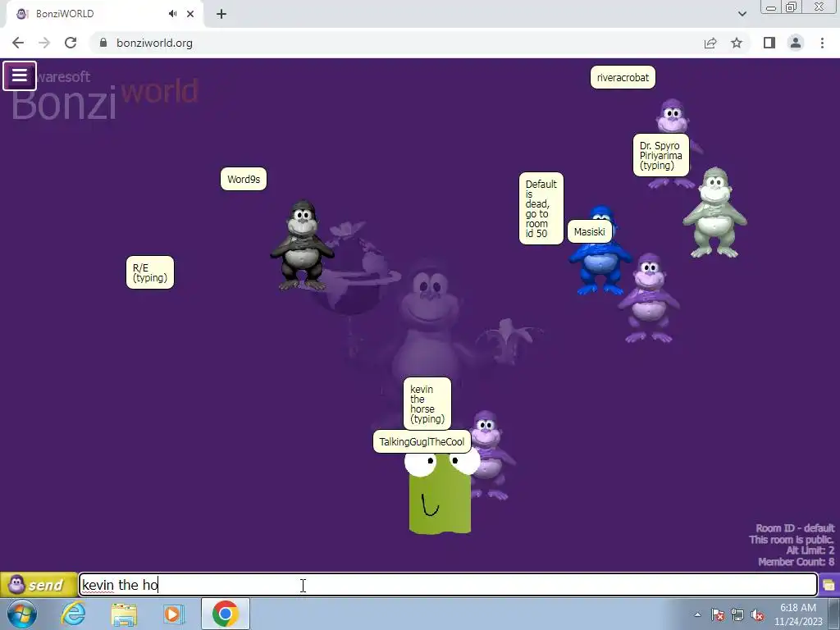Click the Chrome taskbar icon

point(225,614)
